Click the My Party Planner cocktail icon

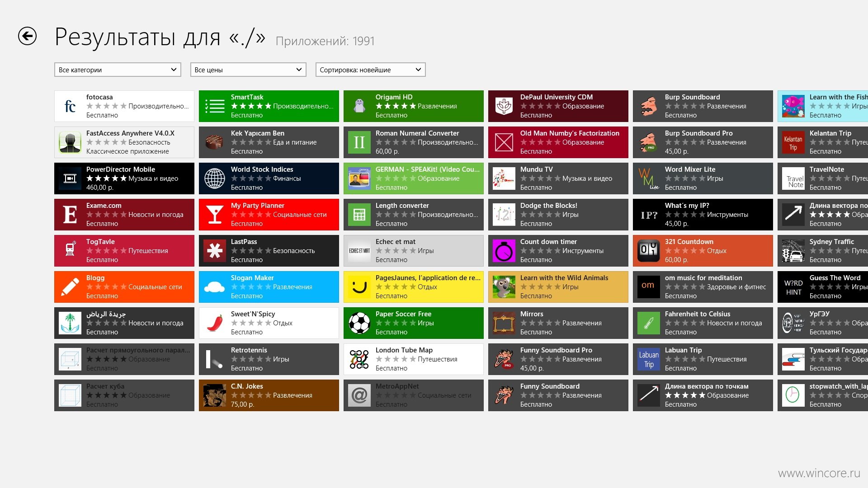coord(215,215)
